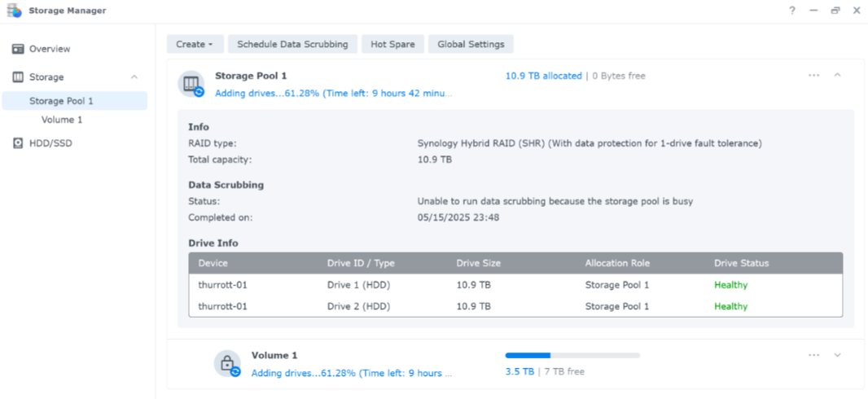Screen dimensions: 868x399
Task: Click Volume 1 usage progress bar
Action: pyautogui.click(x=572, y=355)
